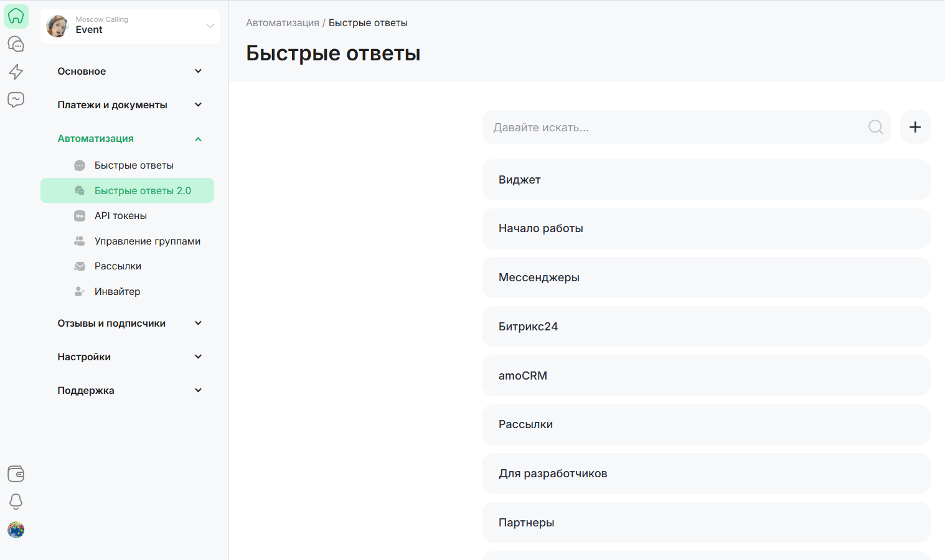Open the Moscow Calling Event account dropdown

130,26
